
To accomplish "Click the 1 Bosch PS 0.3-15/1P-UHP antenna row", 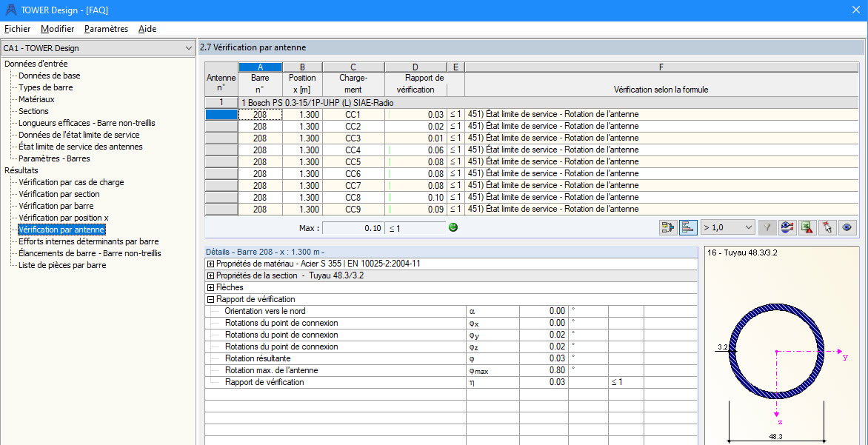I will click(549, 102).
